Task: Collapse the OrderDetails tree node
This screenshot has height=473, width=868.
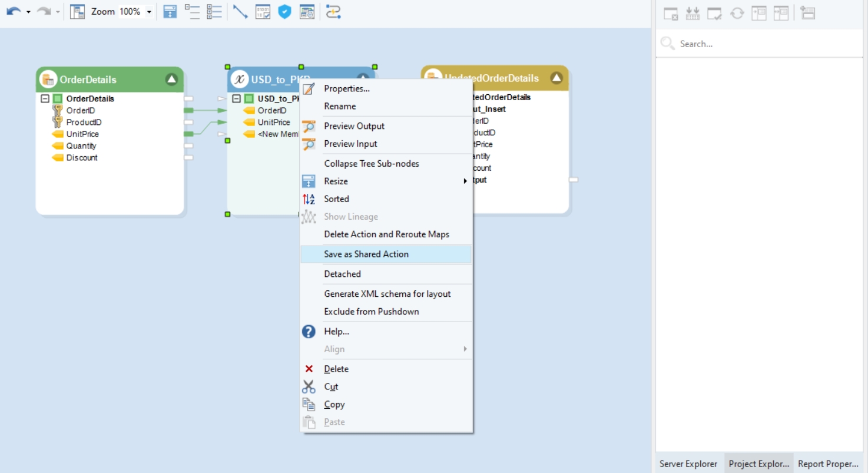Action: [45, 99]
